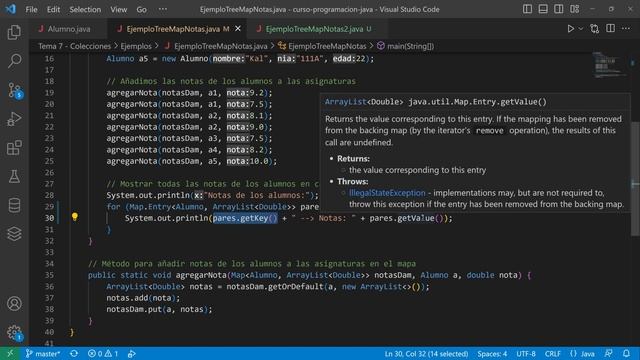
Task: Open the Manage gear menu
Action: coord(15,333)
